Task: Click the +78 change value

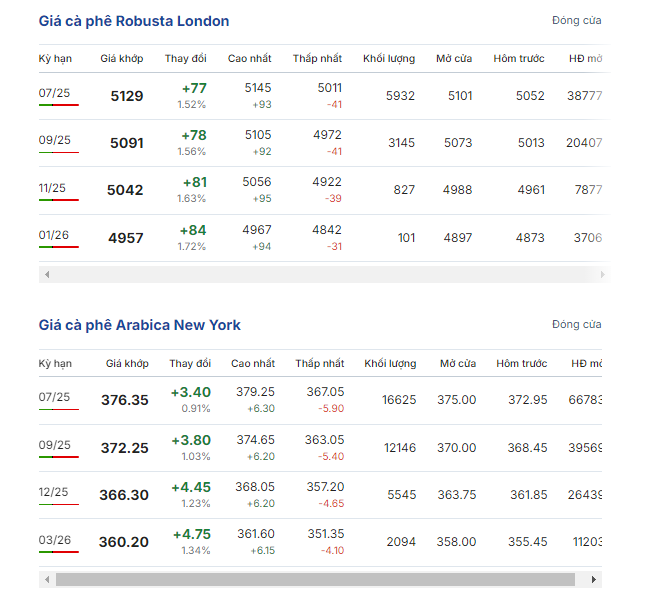Action: point(194,135)
